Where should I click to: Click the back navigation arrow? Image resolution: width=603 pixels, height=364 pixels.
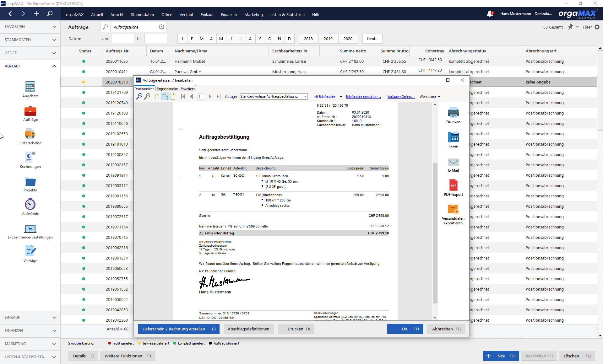point(10,14)
